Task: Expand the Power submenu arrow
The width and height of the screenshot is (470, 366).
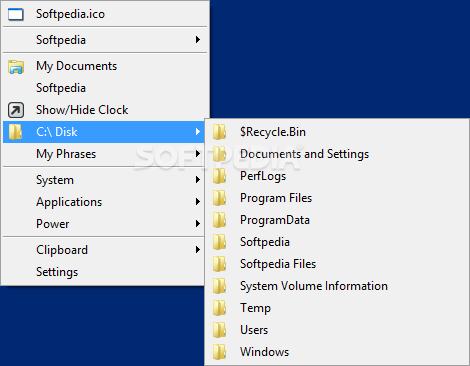Action: [198, 224]
